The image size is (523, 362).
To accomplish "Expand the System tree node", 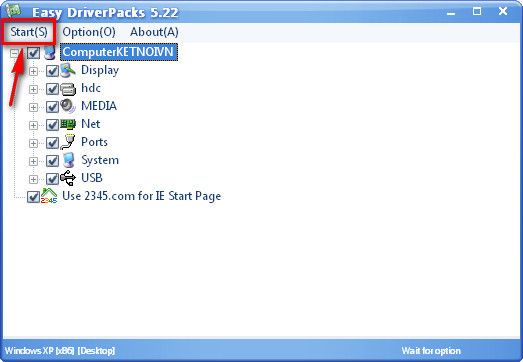I will [x=33, y=161].
